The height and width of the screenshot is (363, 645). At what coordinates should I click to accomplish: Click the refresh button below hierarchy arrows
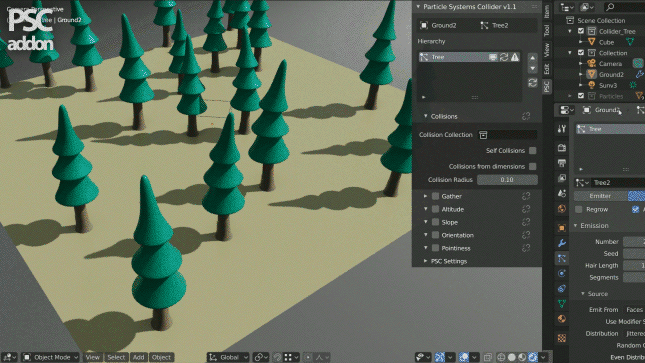point(532,83)
